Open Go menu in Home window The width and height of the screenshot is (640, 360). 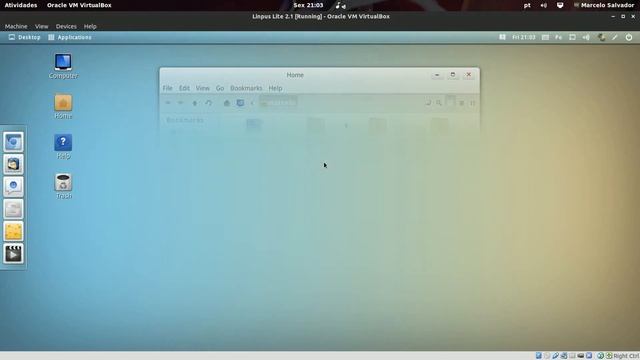[x=220, y=88]
